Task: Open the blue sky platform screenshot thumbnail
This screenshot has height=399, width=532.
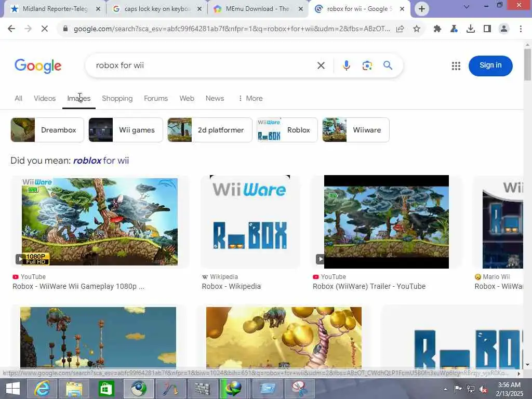Action: (98, 338)
